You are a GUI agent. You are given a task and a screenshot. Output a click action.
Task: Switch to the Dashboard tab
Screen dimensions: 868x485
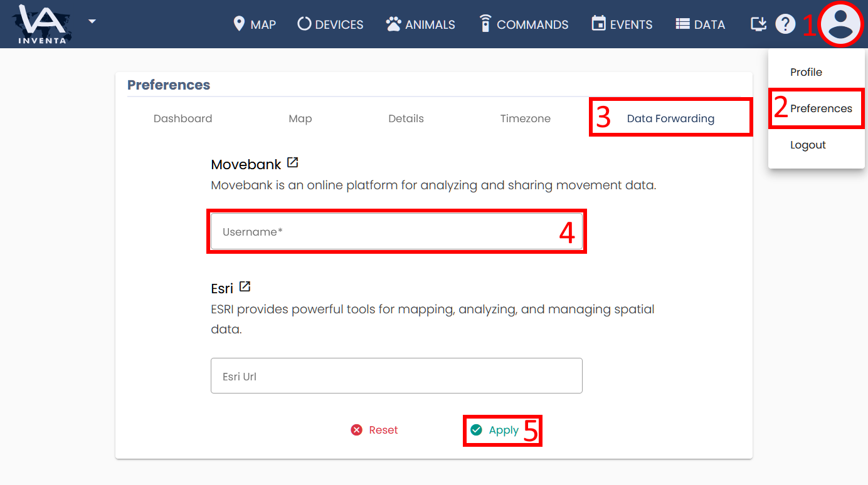183,118
